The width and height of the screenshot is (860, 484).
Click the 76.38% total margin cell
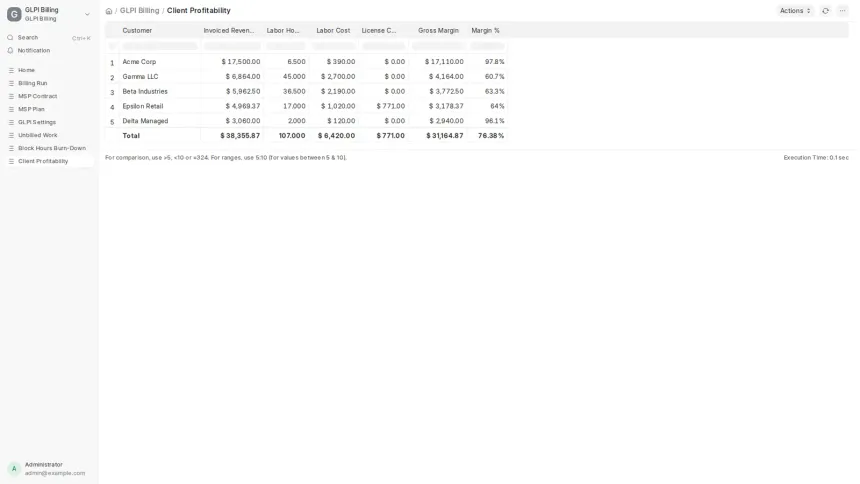pos(487,136)
